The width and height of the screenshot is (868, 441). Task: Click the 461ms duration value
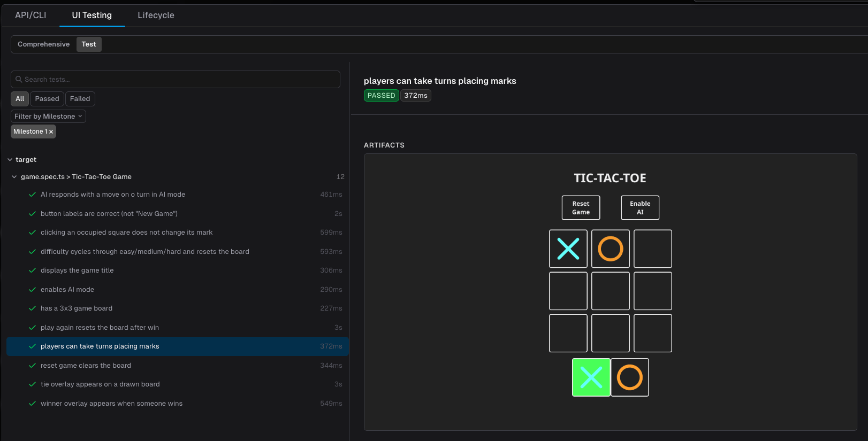[x=331, y=195]
